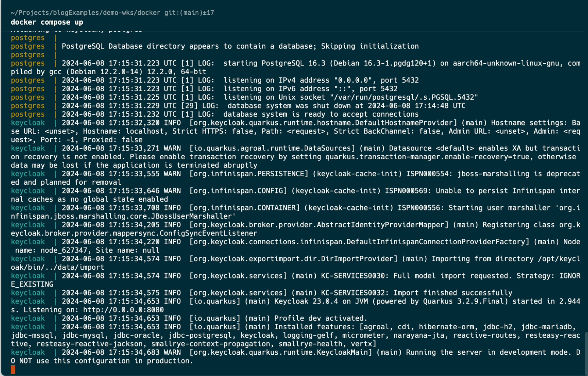Click the "narayana-jta" installed feature
The image size is (588, 376).
pyautogui.click(x=419, y=335)
